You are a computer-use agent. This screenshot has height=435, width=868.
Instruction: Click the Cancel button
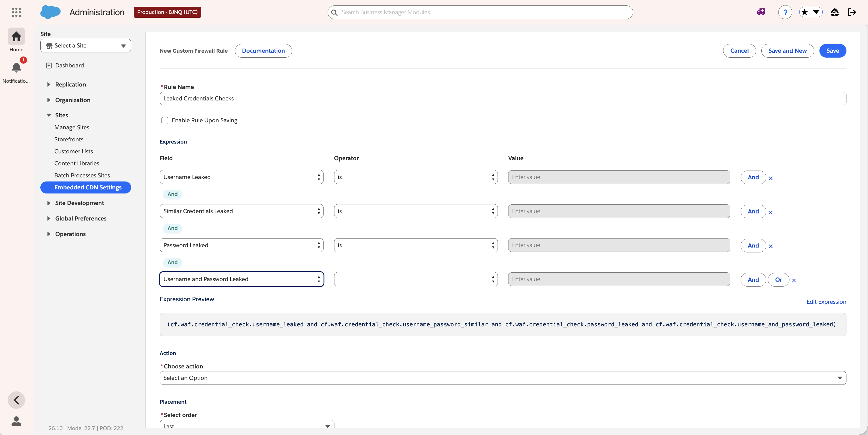pyautogui.click(x=739, y=50)
